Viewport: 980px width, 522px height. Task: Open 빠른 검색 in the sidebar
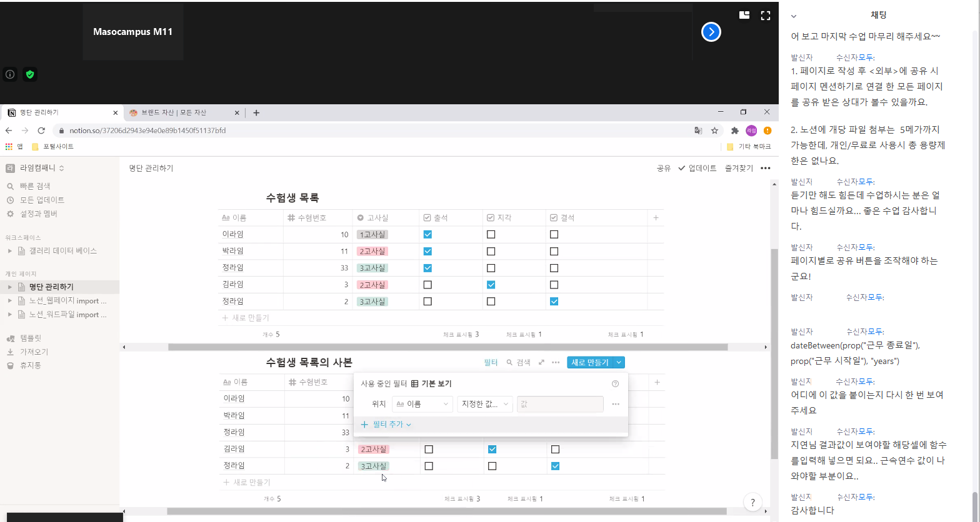tap(34, 186)
